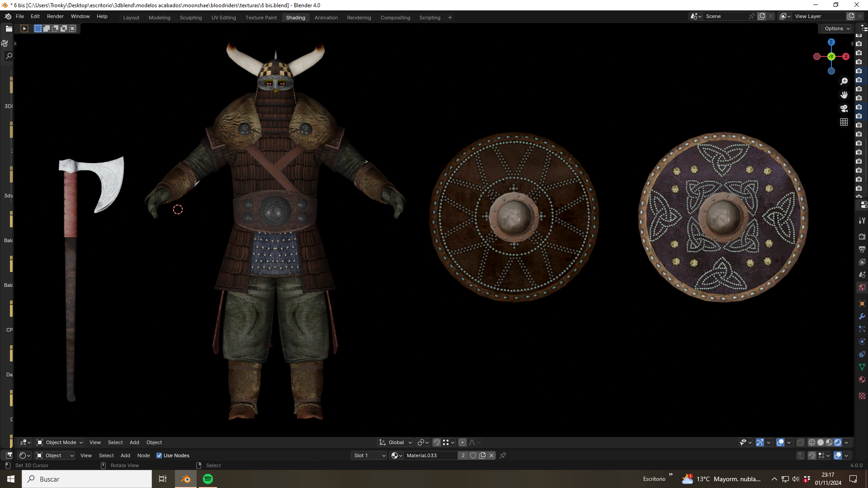Open the Modifiers wrench properties tab

click(862, 316)
